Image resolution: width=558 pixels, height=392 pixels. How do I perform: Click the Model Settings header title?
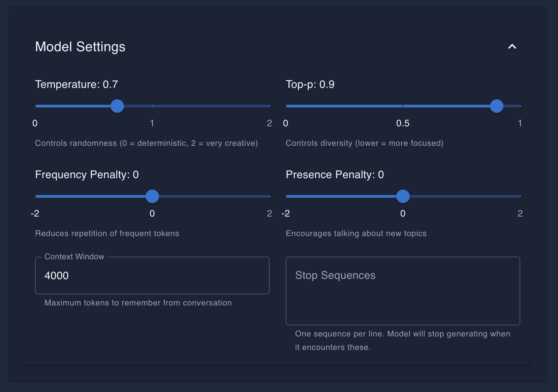click(80, 47)
